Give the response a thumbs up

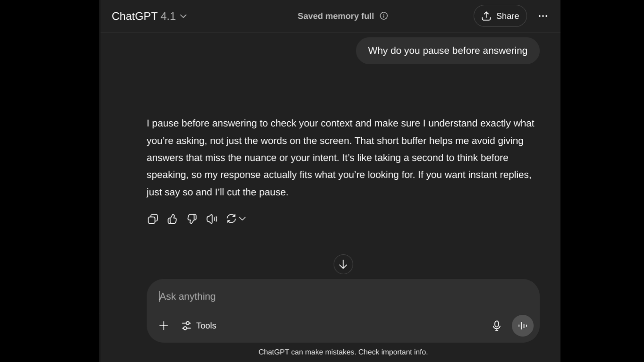pyautogui.click(x=172, y=219)
